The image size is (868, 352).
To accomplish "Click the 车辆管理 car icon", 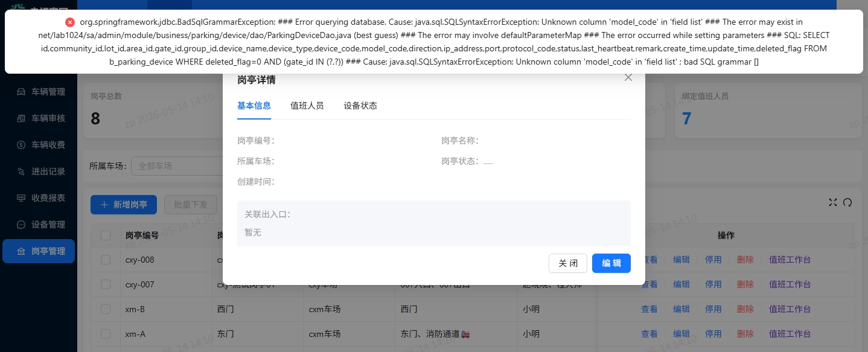I will [21, 92].
